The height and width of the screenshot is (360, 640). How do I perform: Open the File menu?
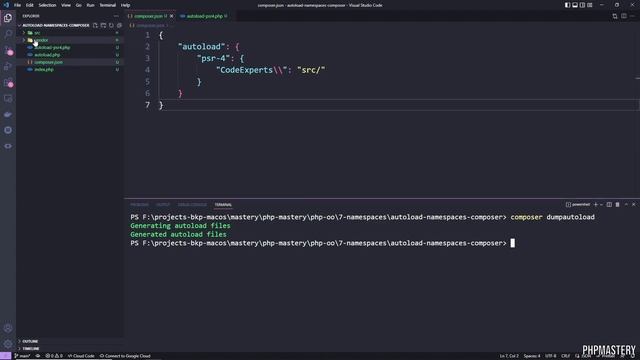click(x=18, y=5)
